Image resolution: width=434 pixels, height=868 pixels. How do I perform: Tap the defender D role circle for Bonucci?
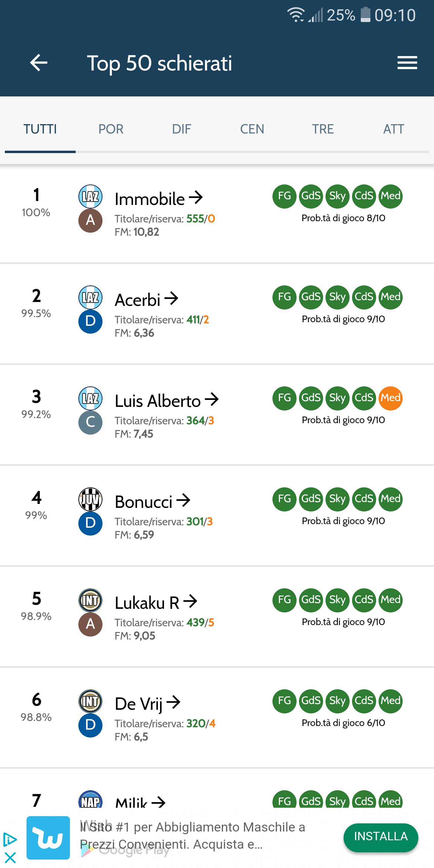(90, 523)
